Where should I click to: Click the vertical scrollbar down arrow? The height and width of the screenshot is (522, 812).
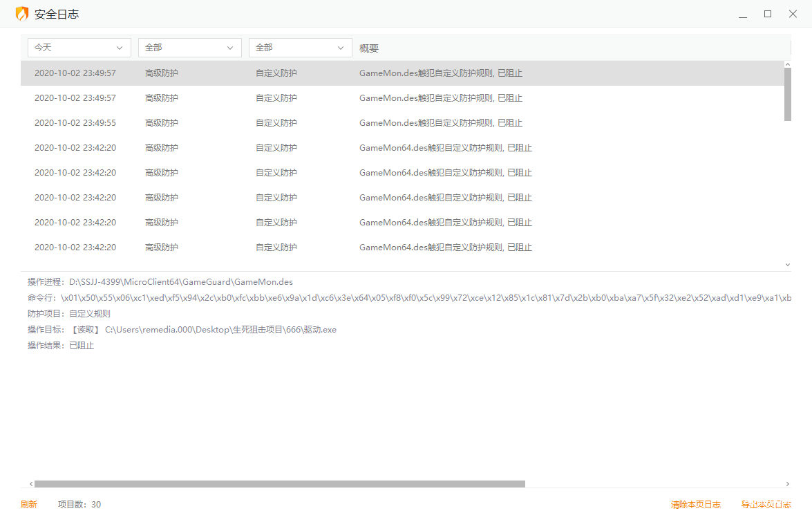click(x=788, y=264)
